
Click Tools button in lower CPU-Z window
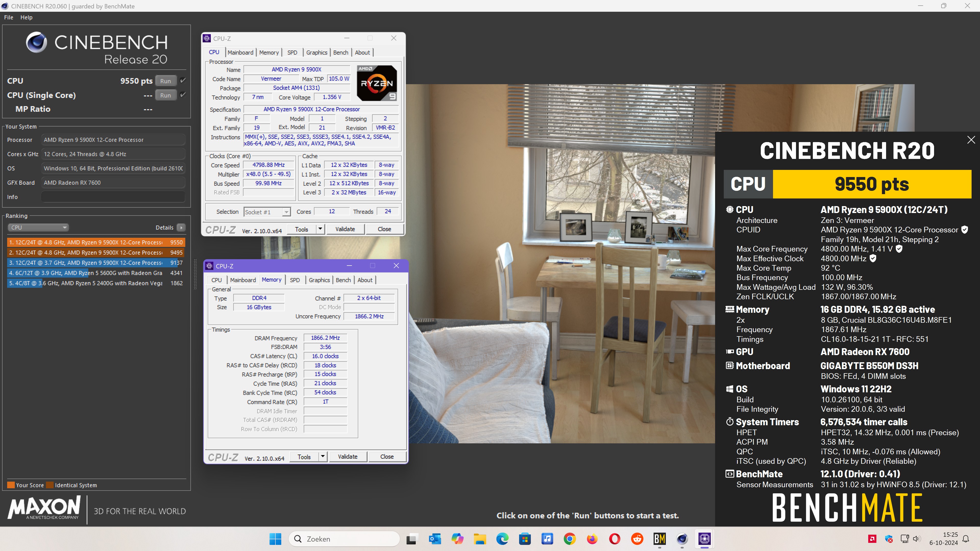(x=304, y=456)
